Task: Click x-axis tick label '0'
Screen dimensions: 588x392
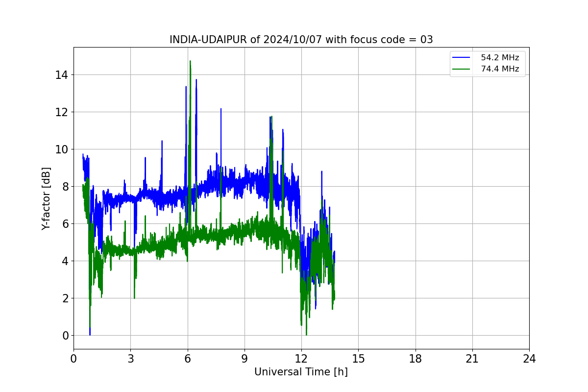Action: coord(73,359)
